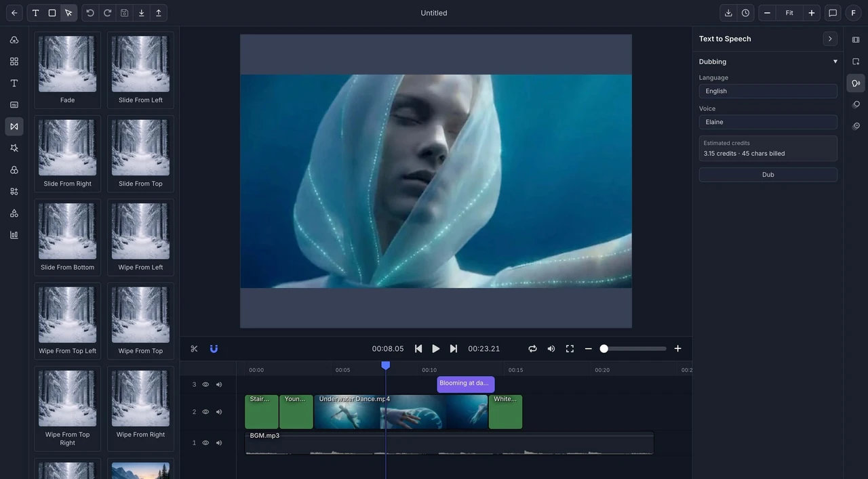Select the Text tool in top toolbar

[x=35, y=13]
